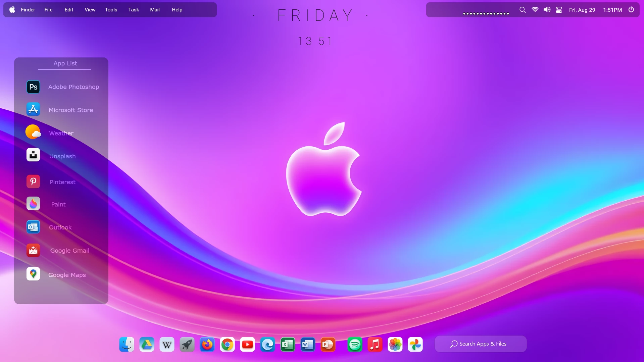Click the Google Gmail envelope icon
The height and width of the screenshot is (362, 644).
[x=33, y=250]
